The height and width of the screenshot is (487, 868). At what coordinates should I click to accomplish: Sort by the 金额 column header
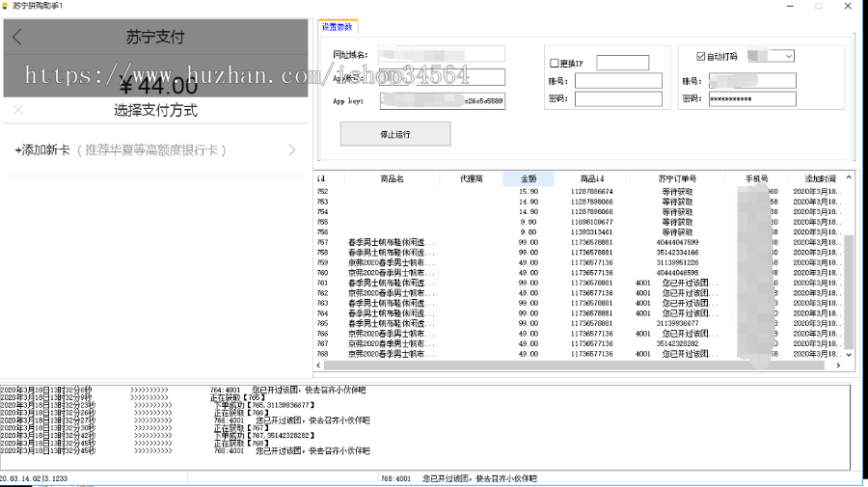point(529,178)
